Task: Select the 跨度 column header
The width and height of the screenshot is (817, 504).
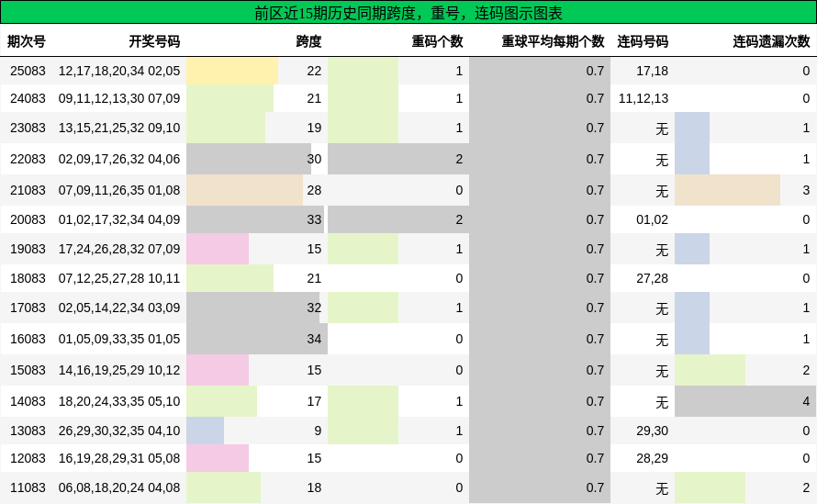Action: tap(308, 41)
